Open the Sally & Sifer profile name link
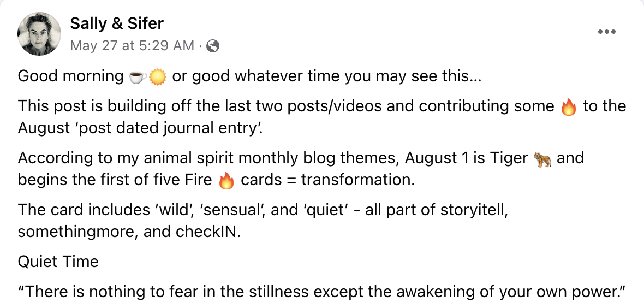This screenshot has width=644, height=308. click(x=117, y=23)
